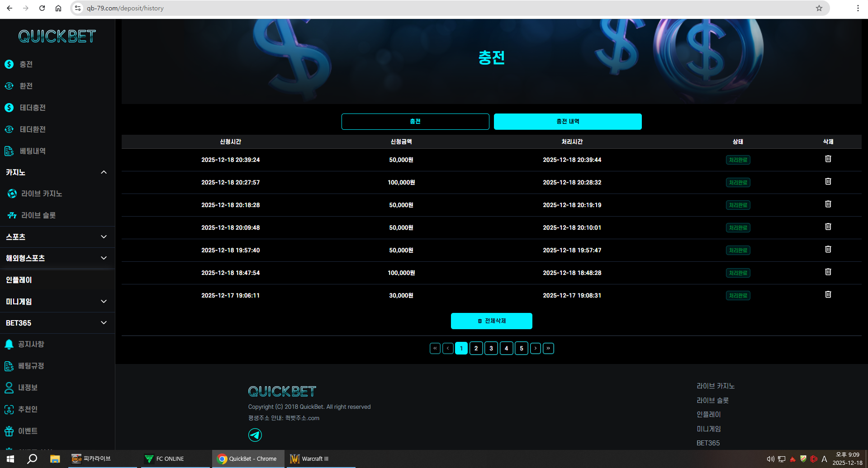This screenshot has width=868, height=468.
Task: Collapse the 카지노 menu section
Action: pyautogui.click(x=103, y=172)
